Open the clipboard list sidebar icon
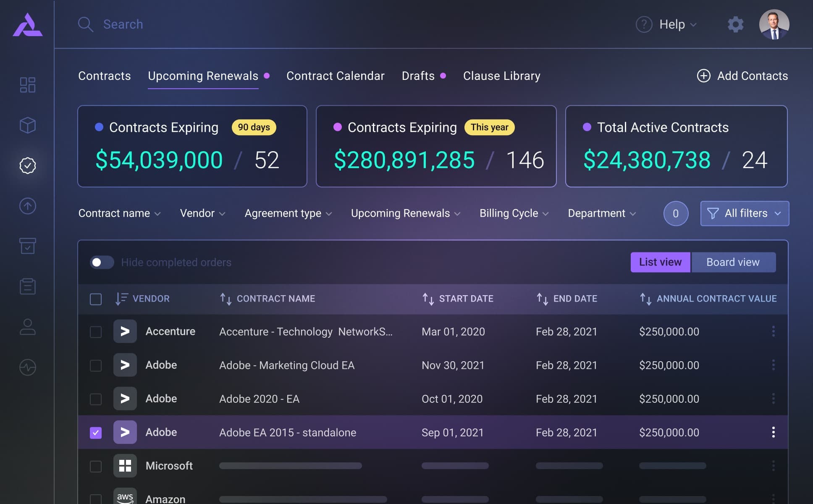The image size is (813, 504). click(28, 286)
